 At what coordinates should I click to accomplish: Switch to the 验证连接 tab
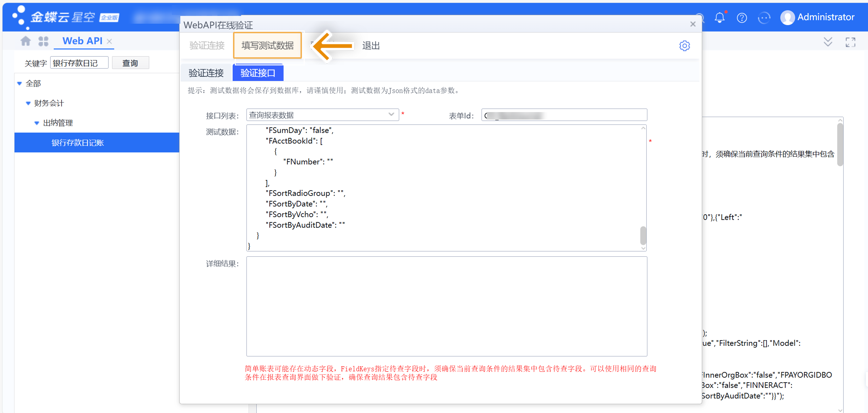coord(206,73)
